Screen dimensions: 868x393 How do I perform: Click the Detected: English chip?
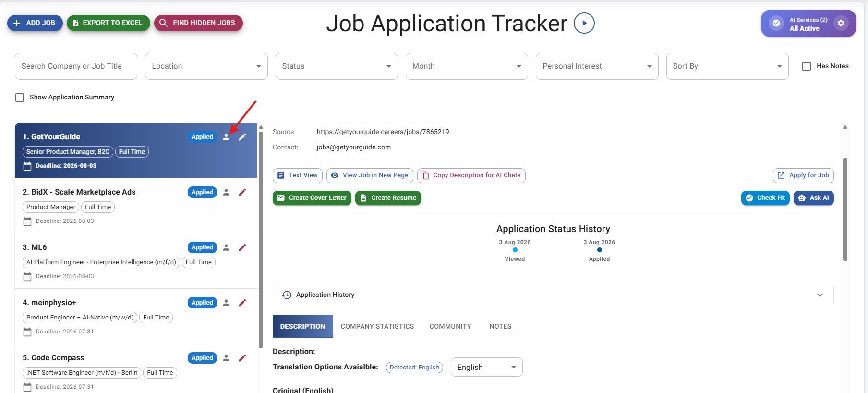click(x=414, y=368)
